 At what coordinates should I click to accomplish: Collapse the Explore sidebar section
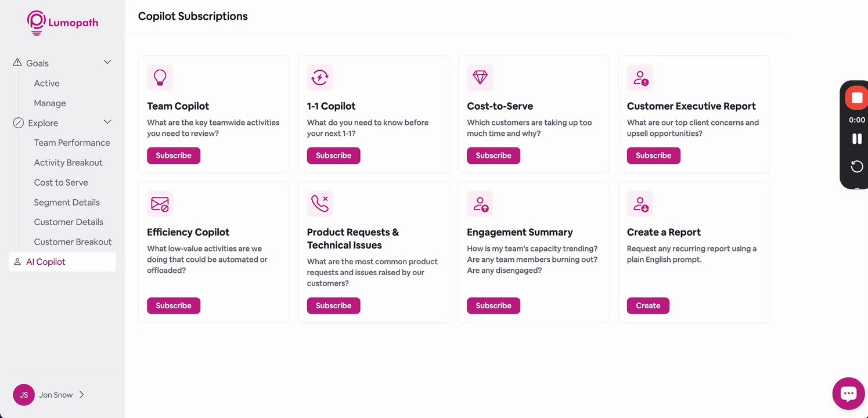tap(107, 122)
